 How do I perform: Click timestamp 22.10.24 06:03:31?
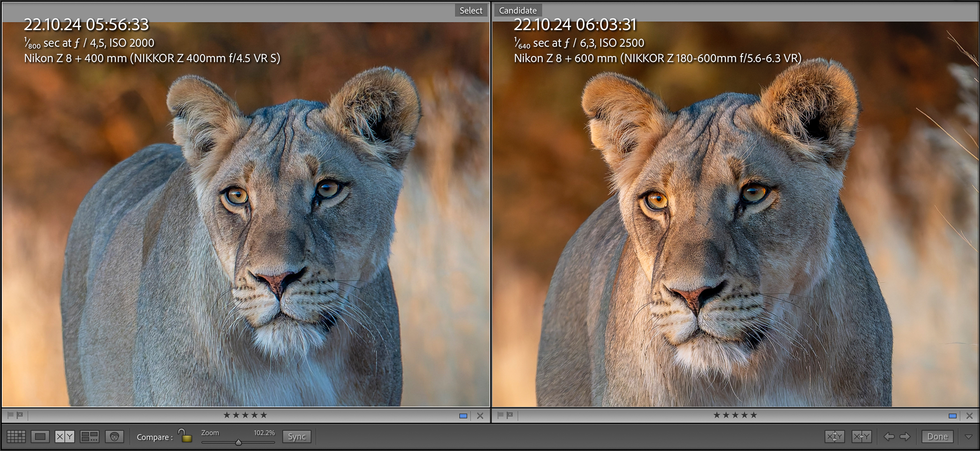point(575,24)
